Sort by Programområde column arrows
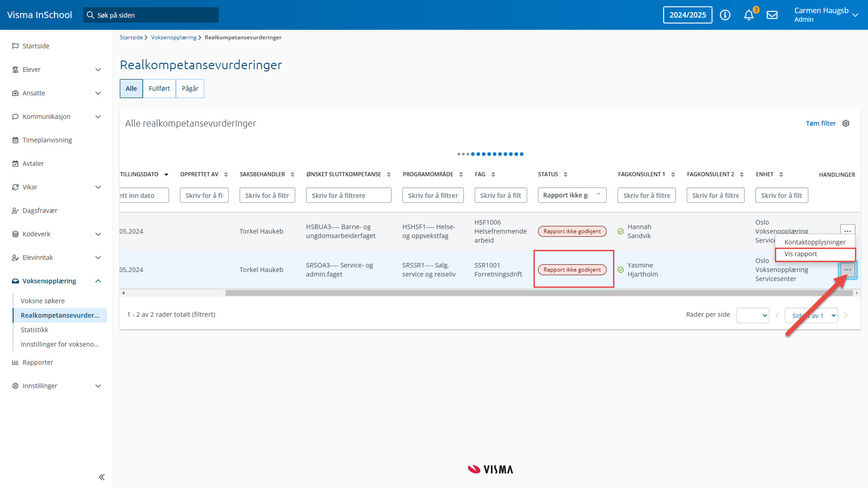 click(x=461, y=174)
